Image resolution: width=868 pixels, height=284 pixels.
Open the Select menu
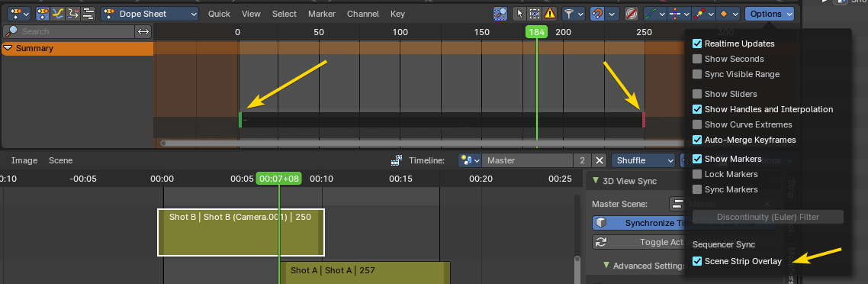coord(285,14)
